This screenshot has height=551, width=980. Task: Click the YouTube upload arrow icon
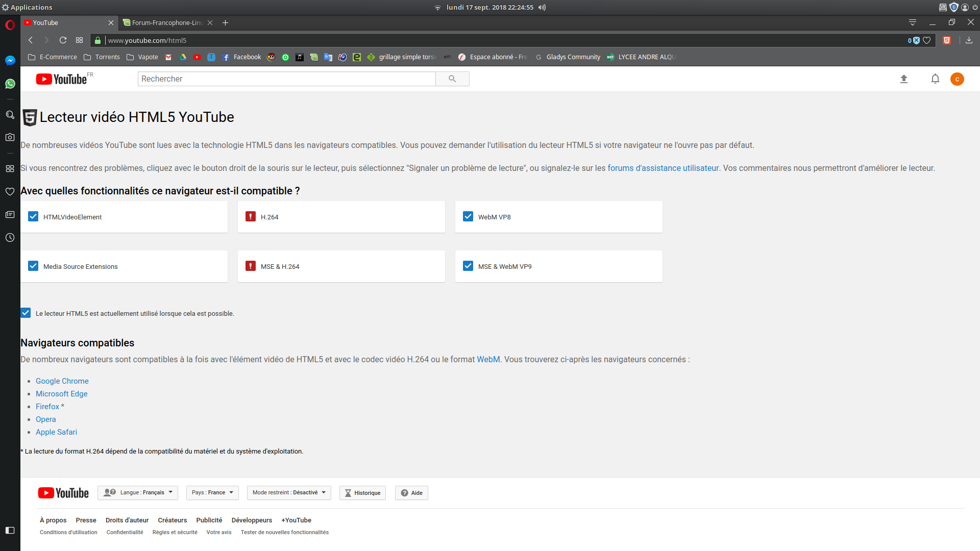(903, 79)
